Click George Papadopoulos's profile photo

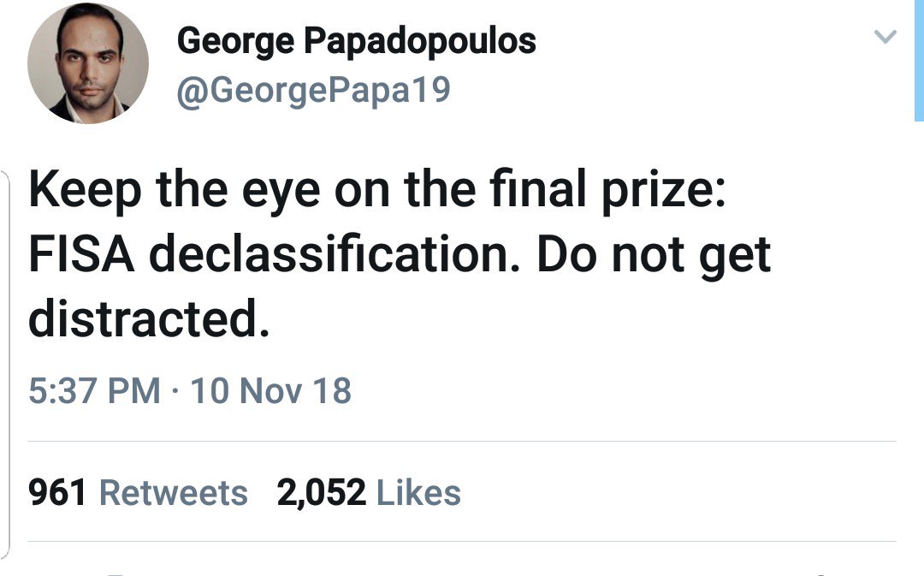[88, 63]
